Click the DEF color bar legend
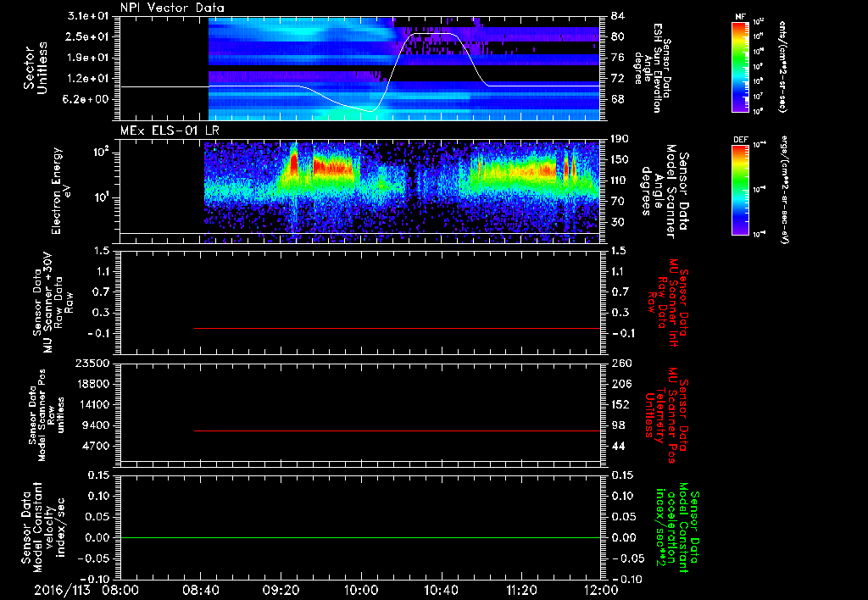The height and width of the screenshot is (600, 868). coord(741,190)
